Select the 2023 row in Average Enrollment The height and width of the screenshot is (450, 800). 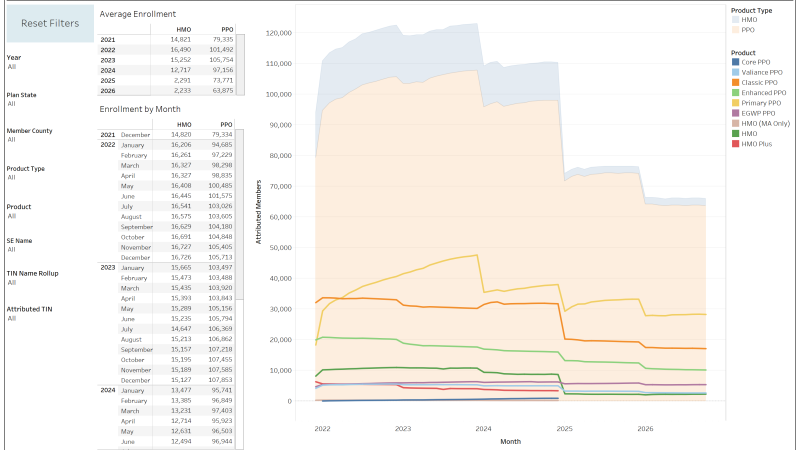coord(166,60)
